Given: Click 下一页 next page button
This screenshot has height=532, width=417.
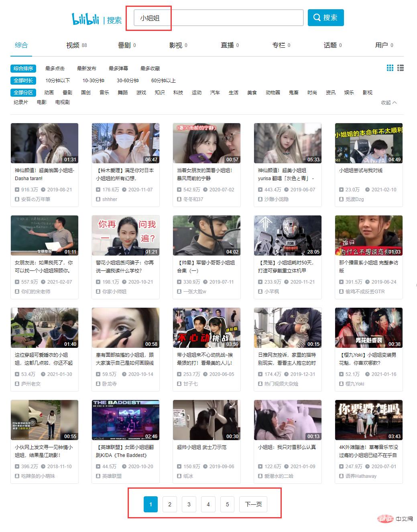Looking at the screenshot, I should pos(253,504).
